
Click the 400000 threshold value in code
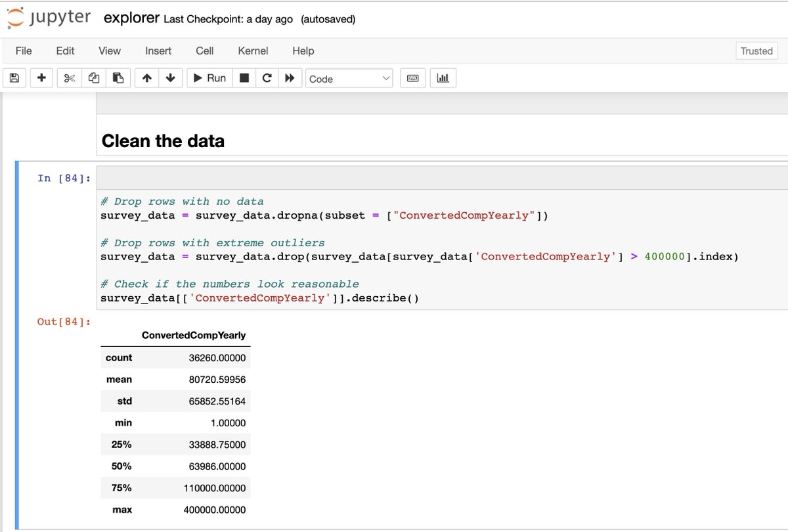[x=665, y=256]
